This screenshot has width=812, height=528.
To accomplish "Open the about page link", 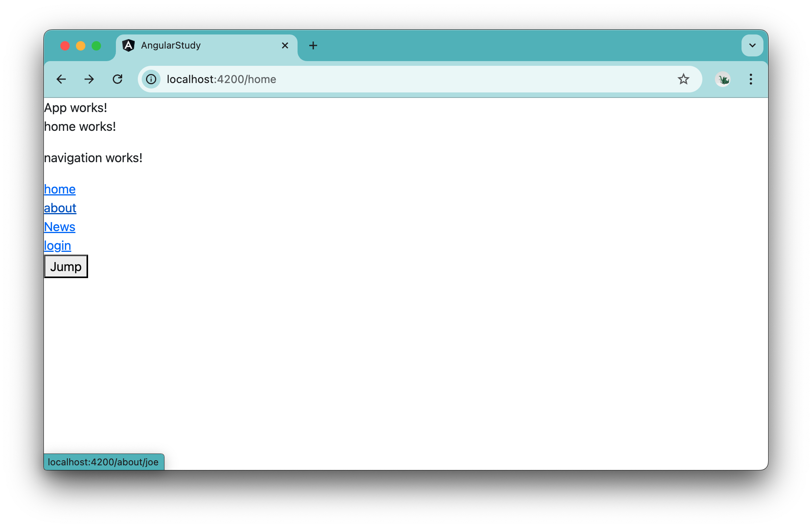I will [60, 208].
